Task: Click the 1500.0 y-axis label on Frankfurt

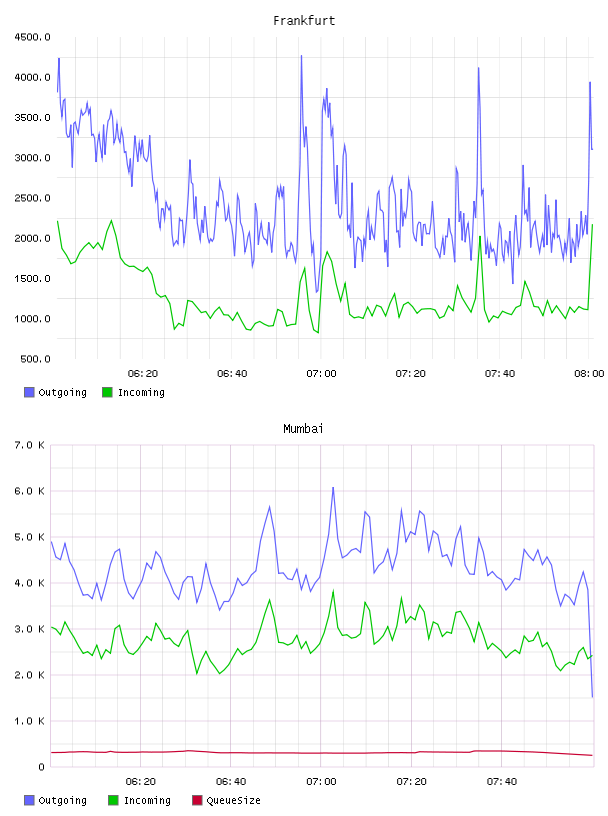Action: pyautogui.click(x=32, y=278)
